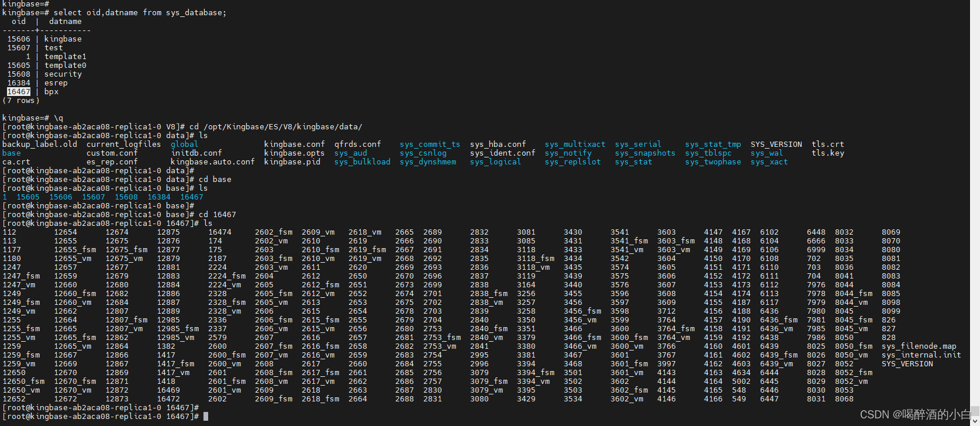The image size is (980, 426).
Task: Click the 'sys_hba.conf' file name
Action: click(x=498, y=145)
